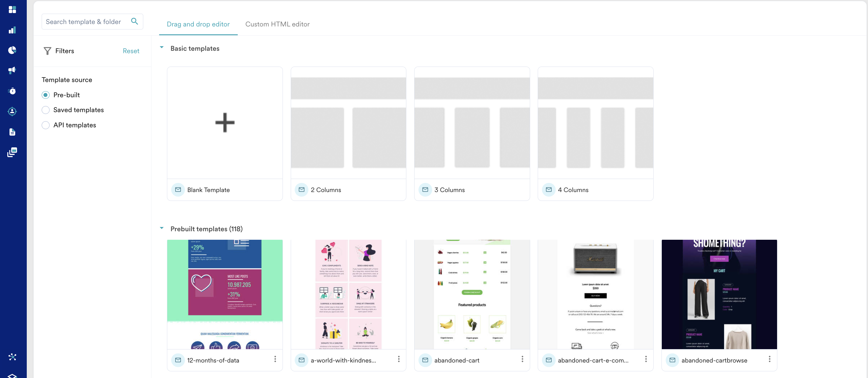
Task: Collapse the Prebuilt templates section
Action: tap(162, 229)
